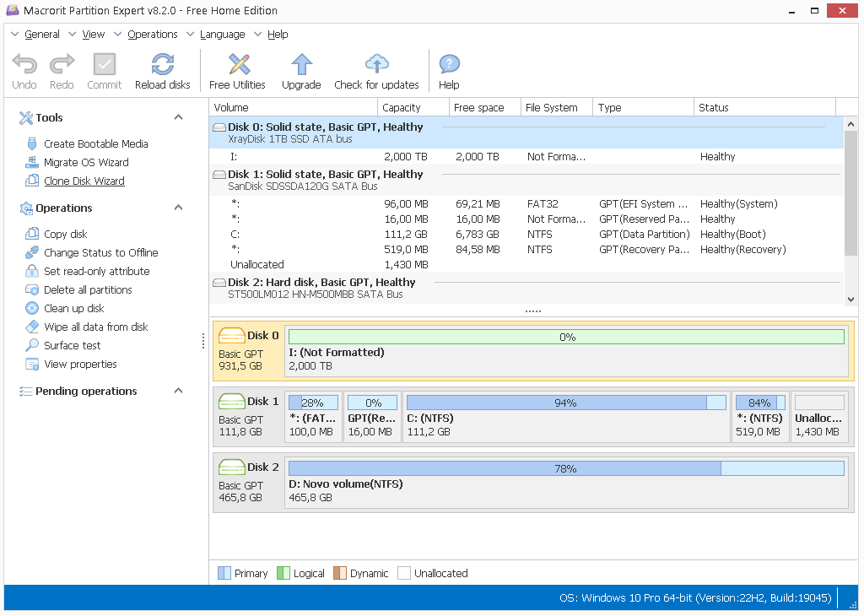Expand the Operations menu dropdown arrow
The image size is (864, 616).
118,34
